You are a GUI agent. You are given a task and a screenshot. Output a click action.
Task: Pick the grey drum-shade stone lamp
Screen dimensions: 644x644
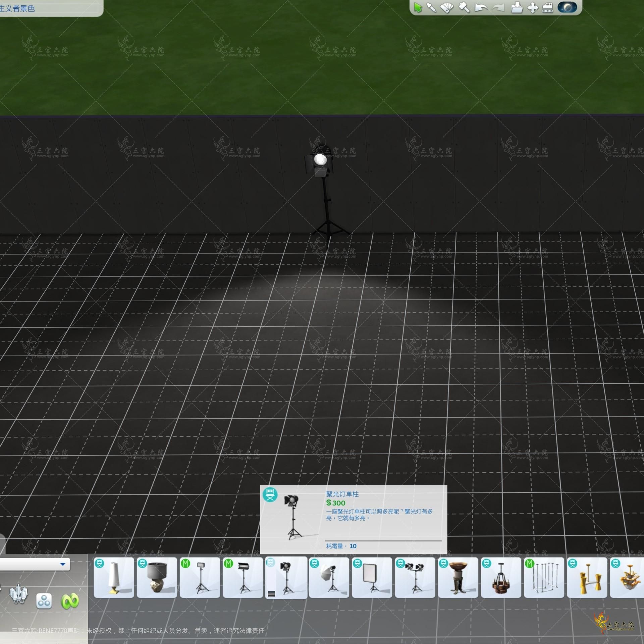tap(157, 578)
